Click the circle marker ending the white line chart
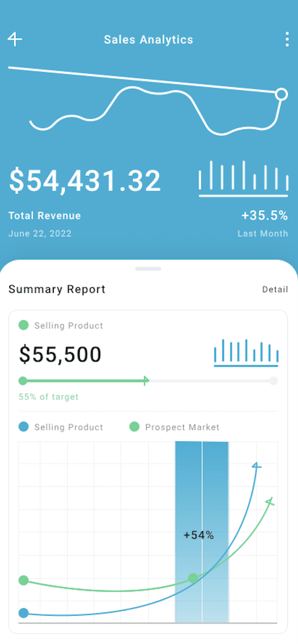 [281, 94]
